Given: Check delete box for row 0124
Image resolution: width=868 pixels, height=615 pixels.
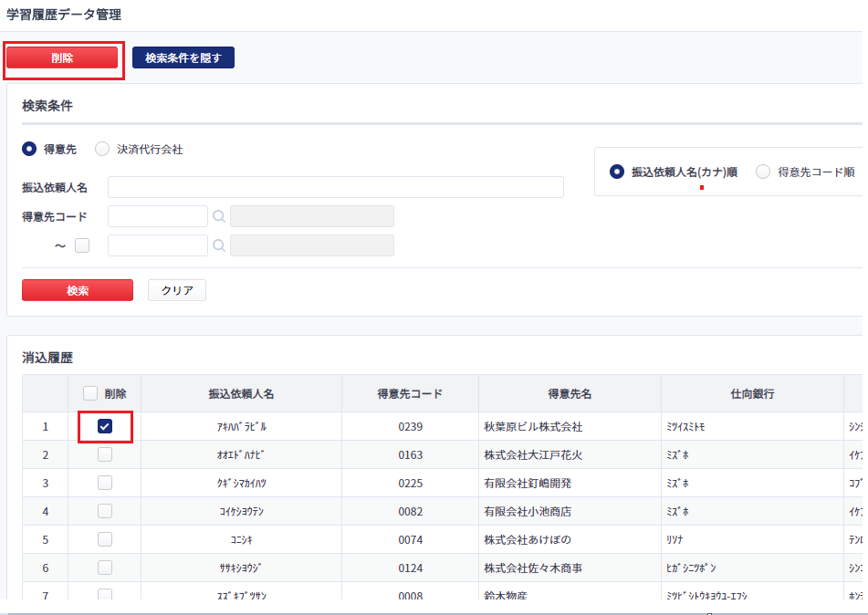Looking at the screenshot, I should point(105,568).
